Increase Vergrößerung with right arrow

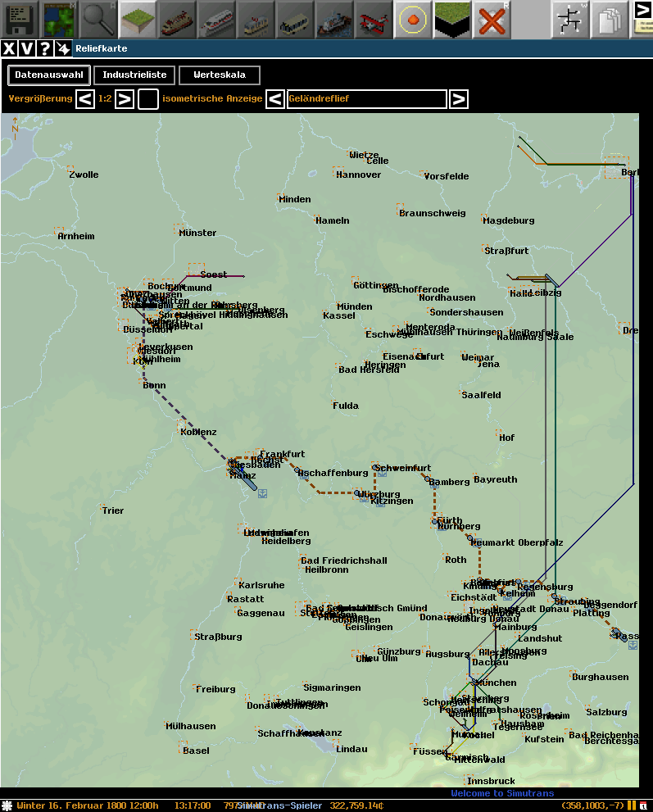click(125, 99)
